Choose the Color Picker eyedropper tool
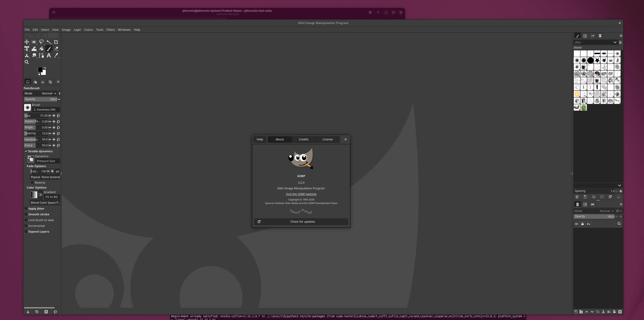This screenshot has width=644, height=320. (x=56, y=55)
